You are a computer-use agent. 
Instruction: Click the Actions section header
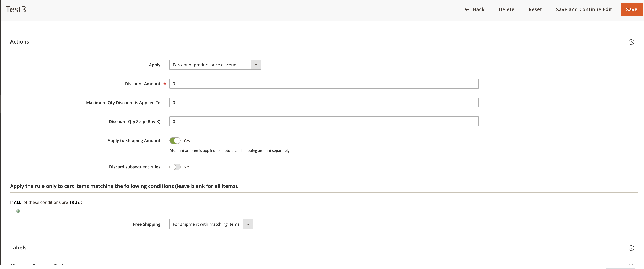[20, 41]
